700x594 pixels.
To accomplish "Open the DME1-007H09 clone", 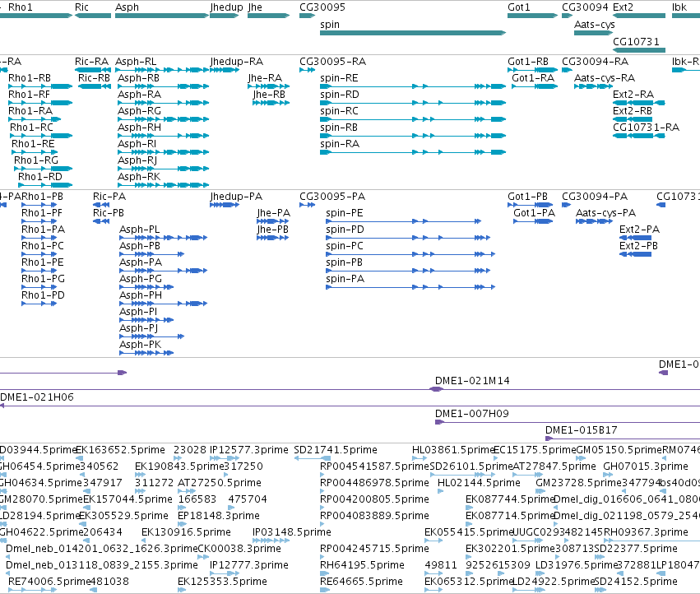I will pos(568,422).
